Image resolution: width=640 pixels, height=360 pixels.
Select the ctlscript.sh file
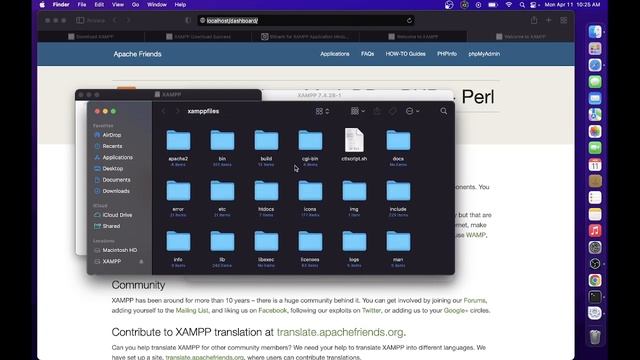click(354, 141)
